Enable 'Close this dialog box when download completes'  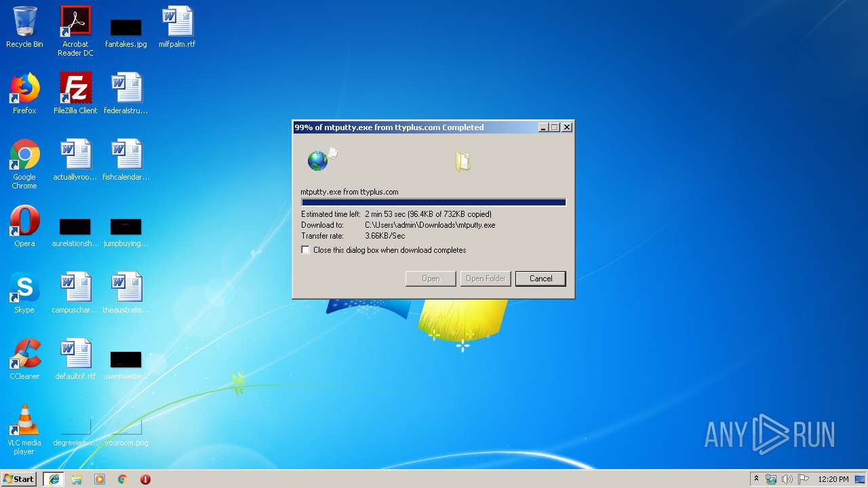coord(306,250)
